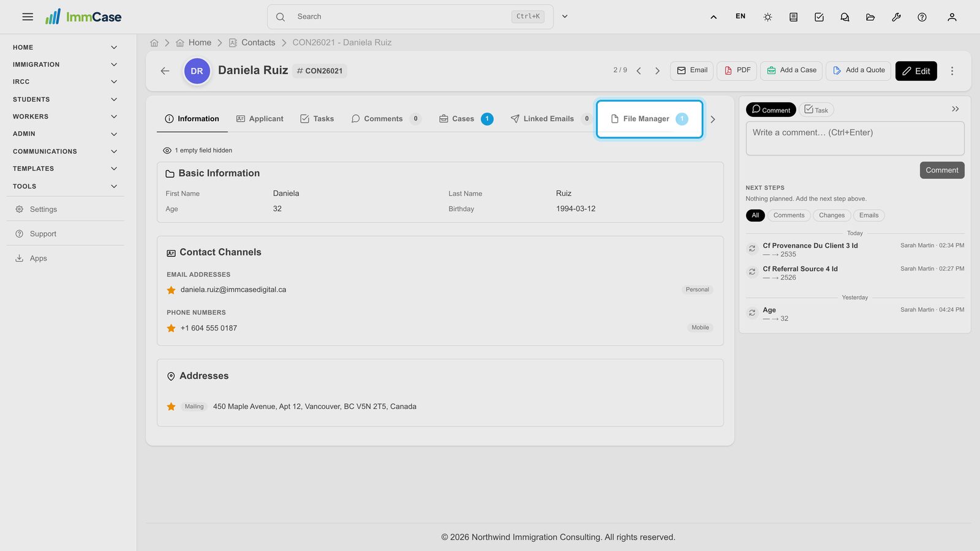Show more tabs with right chevron

pyautogui.click(x=712, y=119)
